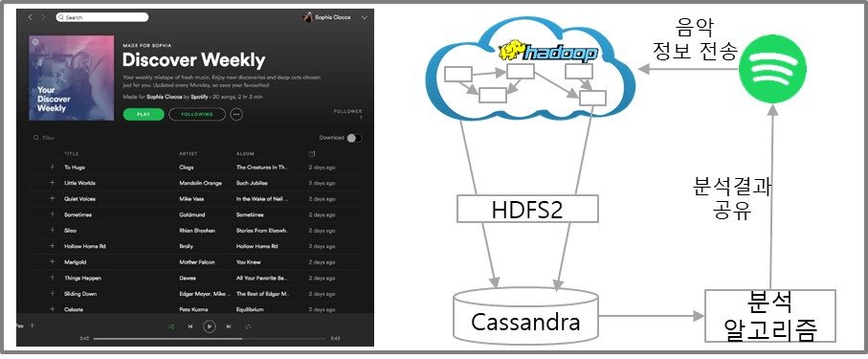The height and width of the screenshot is (359, 868).
Task: Skip to the previous track
Action: (189, 326)
